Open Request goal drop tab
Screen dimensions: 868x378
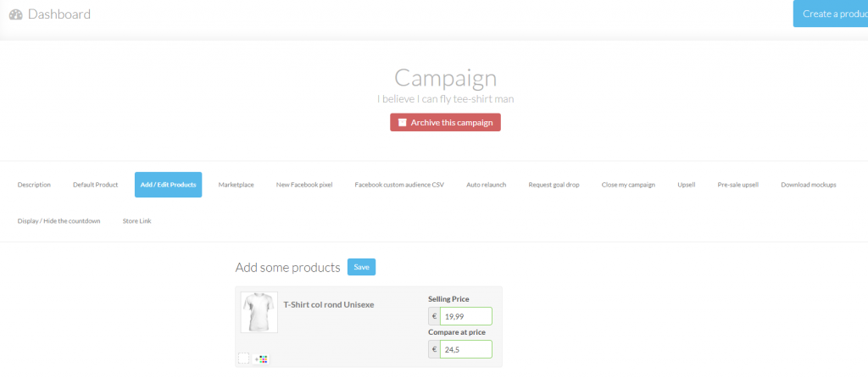click(554, 185)
